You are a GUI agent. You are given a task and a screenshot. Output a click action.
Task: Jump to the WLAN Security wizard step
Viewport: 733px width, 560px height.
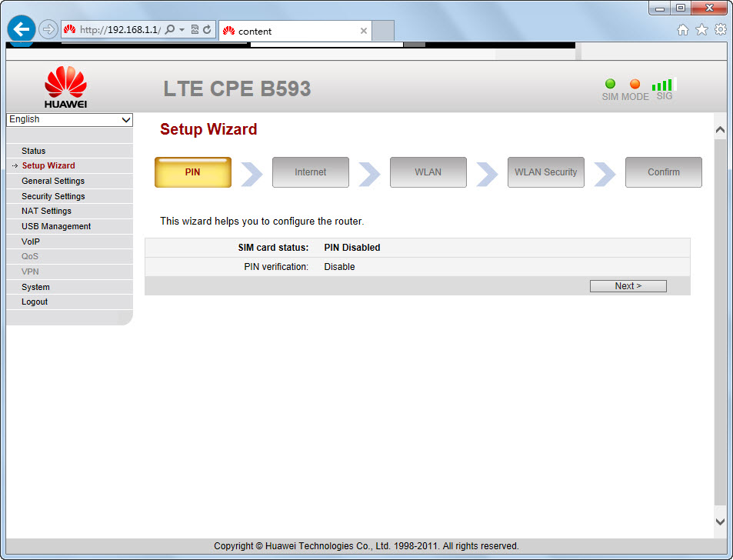click(x=545, y=172)
